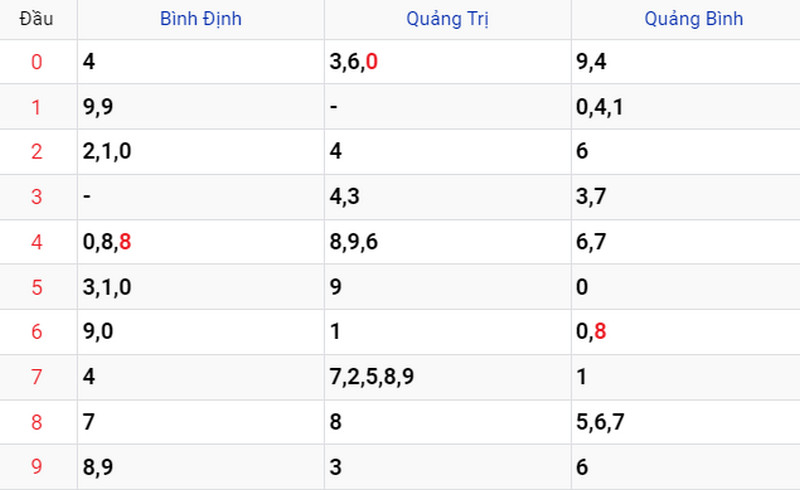
Task: Click Bình Định cell showing 3,1,0
Action: [x=108, y=287]
